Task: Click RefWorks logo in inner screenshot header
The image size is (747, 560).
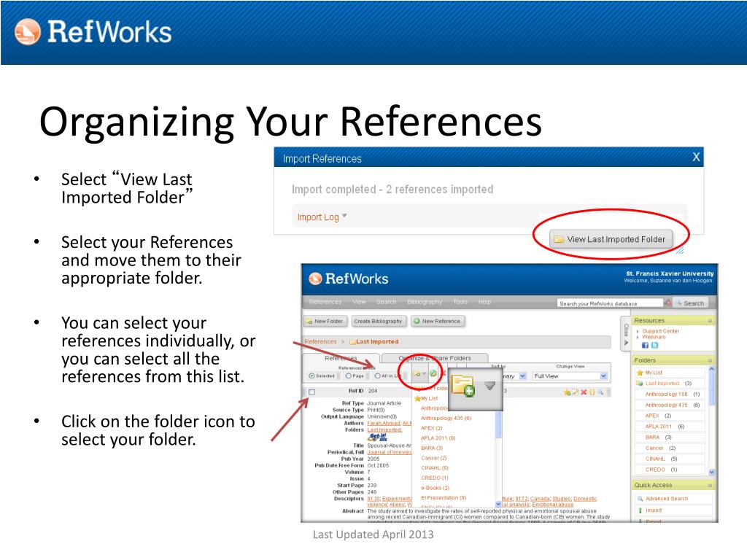Action: pos(348,279)
